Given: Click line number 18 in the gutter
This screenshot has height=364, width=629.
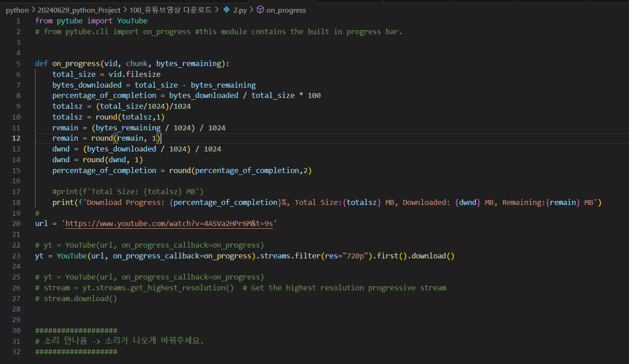Looking at the screenshot, I should click(x=16, y=202).
